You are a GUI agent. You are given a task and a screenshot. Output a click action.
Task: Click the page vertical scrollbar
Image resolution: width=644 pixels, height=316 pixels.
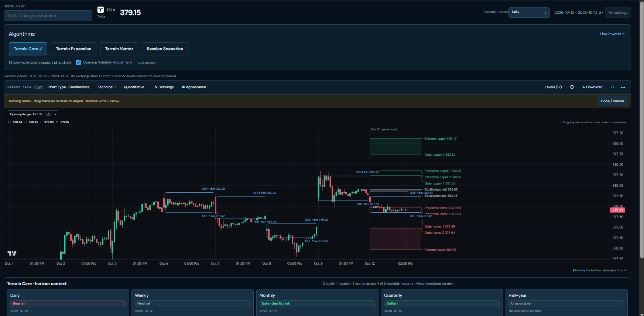click(x=642, y=129)
